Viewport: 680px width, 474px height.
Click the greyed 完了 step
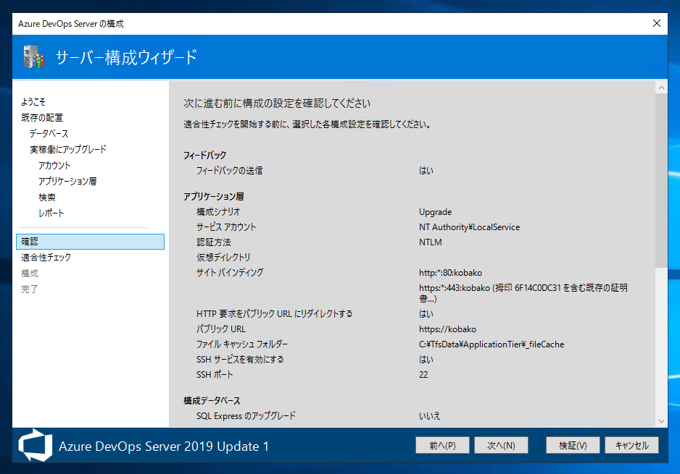(29, 289)
